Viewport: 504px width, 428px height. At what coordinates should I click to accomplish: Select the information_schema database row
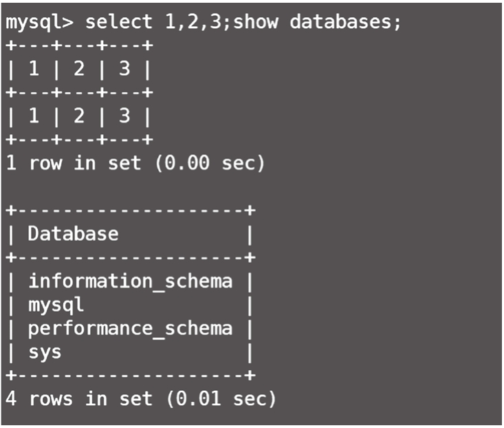click(x=130, y=281)
